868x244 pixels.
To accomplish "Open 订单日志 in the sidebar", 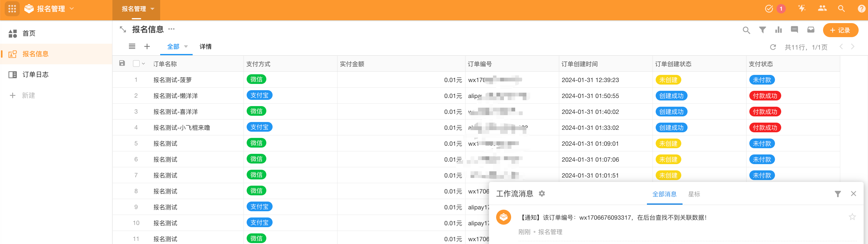I will 35,75.
